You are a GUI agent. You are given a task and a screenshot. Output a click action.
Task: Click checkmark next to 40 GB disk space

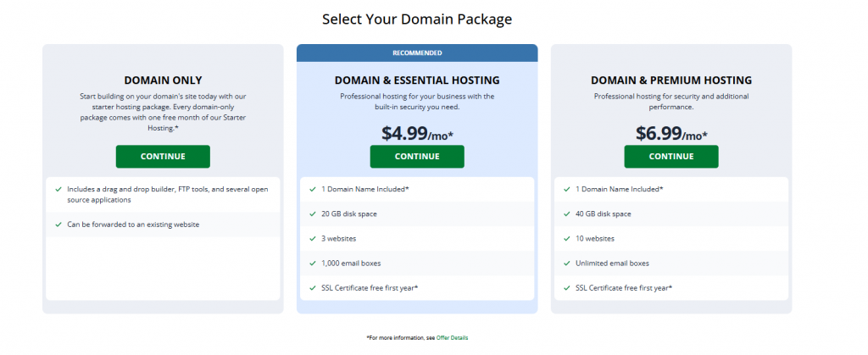tap(566, 214)
